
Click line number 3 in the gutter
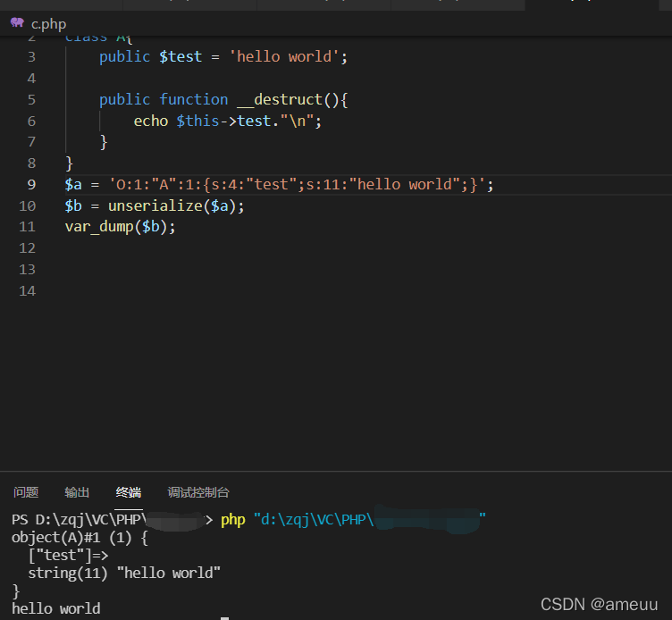point(31,57)
